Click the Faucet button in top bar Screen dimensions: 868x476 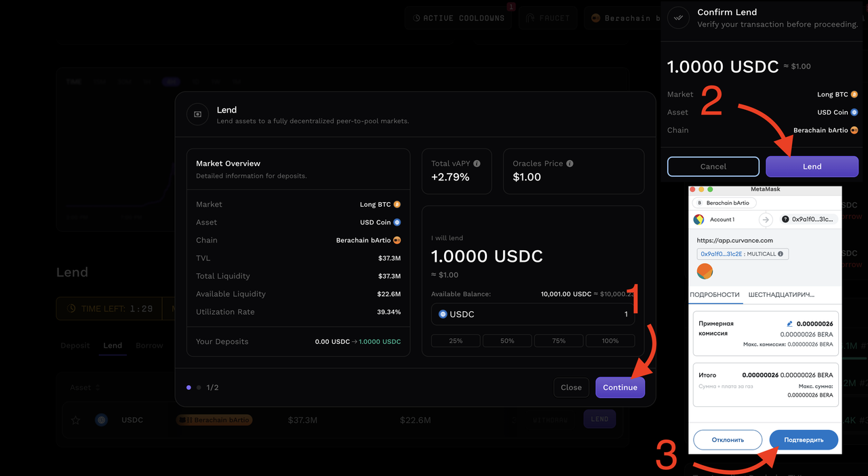pos(548,18)
